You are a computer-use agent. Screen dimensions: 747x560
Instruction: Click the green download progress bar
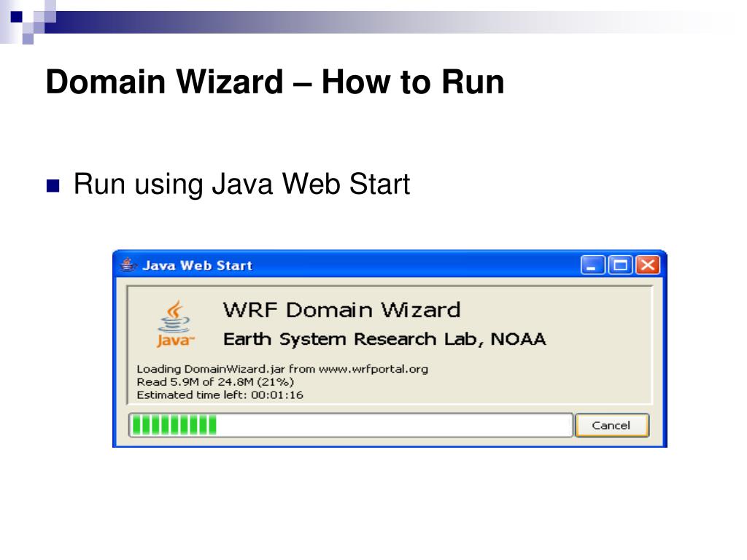(350, 425)
